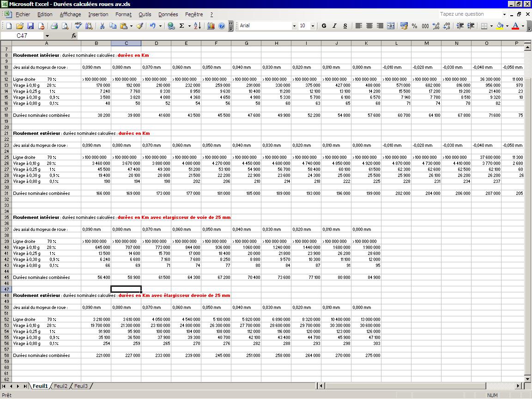This screenshot has width=532, height=399.
Task: Click the 'Tapez une question' help field
Action: (469, 14)
